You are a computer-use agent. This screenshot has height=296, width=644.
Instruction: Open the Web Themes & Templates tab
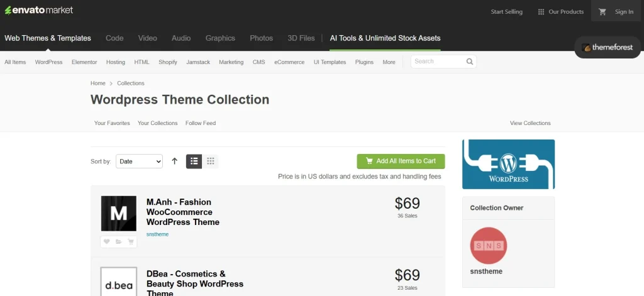pyautogui.click(x=48, y=38)
